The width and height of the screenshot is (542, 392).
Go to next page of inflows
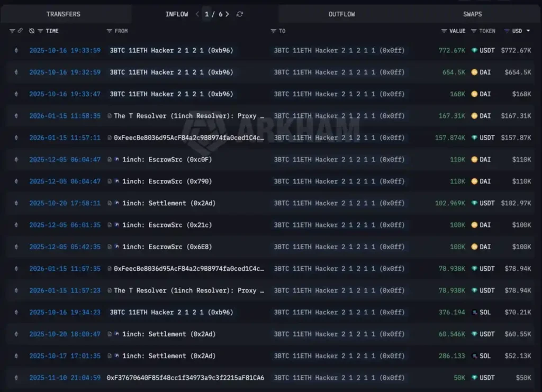pos(227,14)
